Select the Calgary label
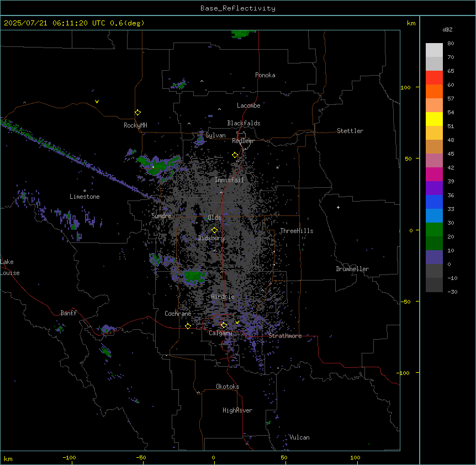The image size is (476, 465). (220, 333)
